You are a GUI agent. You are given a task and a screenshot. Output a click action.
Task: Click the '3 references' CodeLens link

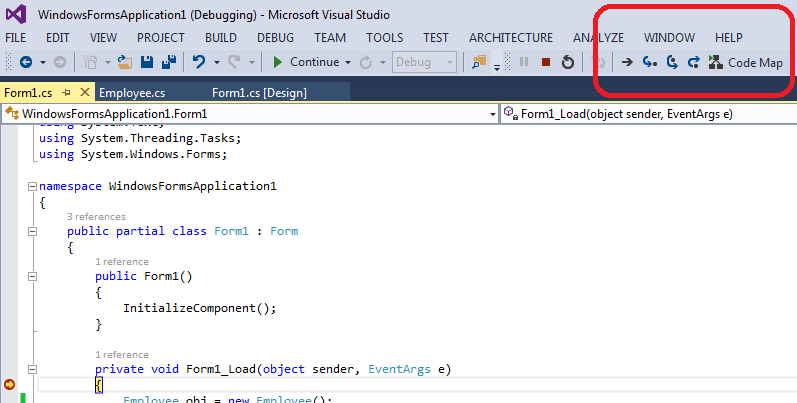[96, 216]
